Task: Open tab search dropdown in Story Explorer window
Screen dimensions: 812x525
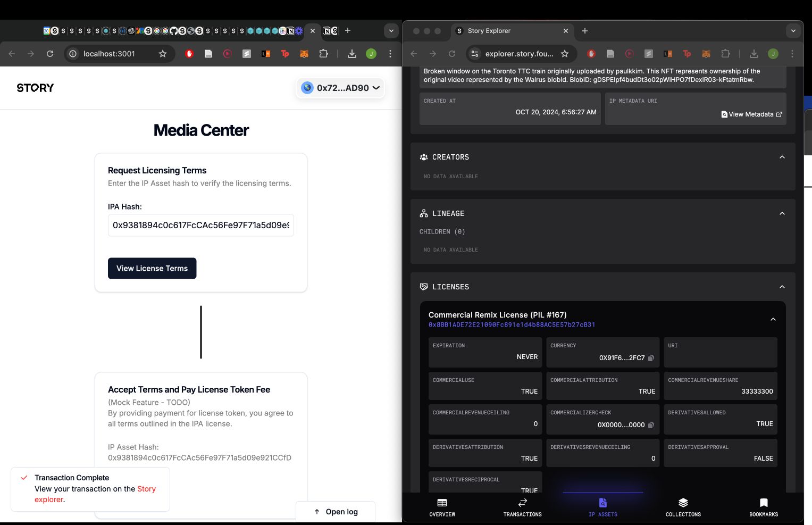Action: pos(793,31)
